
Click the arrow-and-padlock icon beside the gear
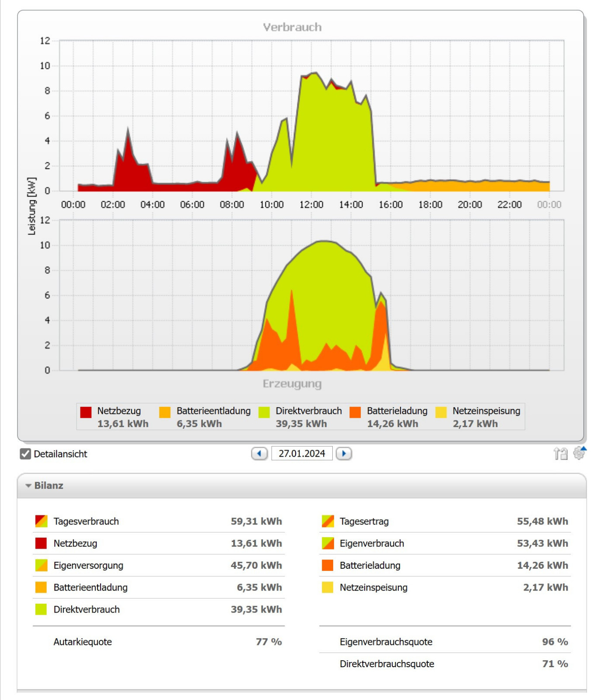click(x=560, y=454)
